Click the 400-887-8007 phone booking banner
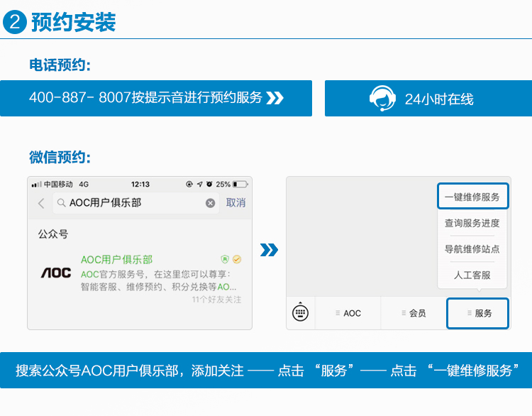The image size is (532, 416). [x=156, y=98]
